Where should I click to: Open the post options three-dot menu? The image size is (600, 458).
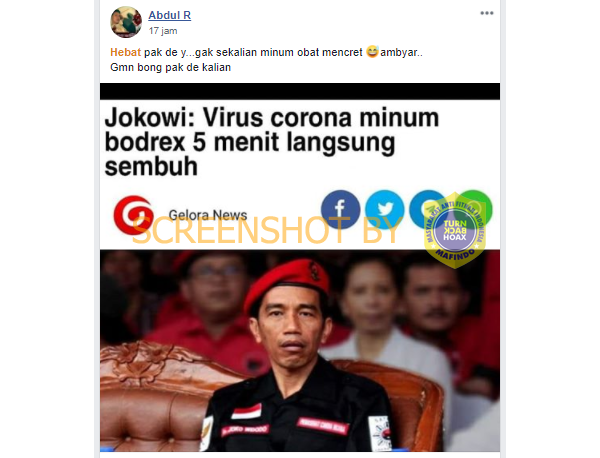(x=487, y=13)
